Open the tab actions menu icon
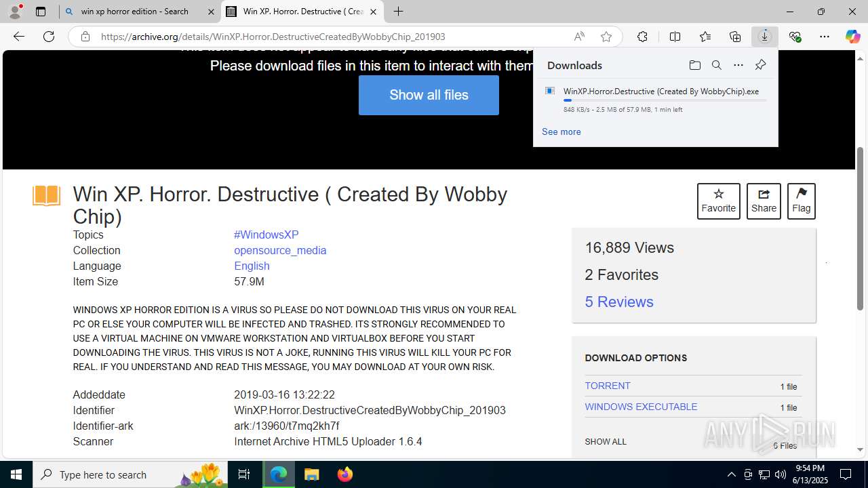 [x=41, y=12]
